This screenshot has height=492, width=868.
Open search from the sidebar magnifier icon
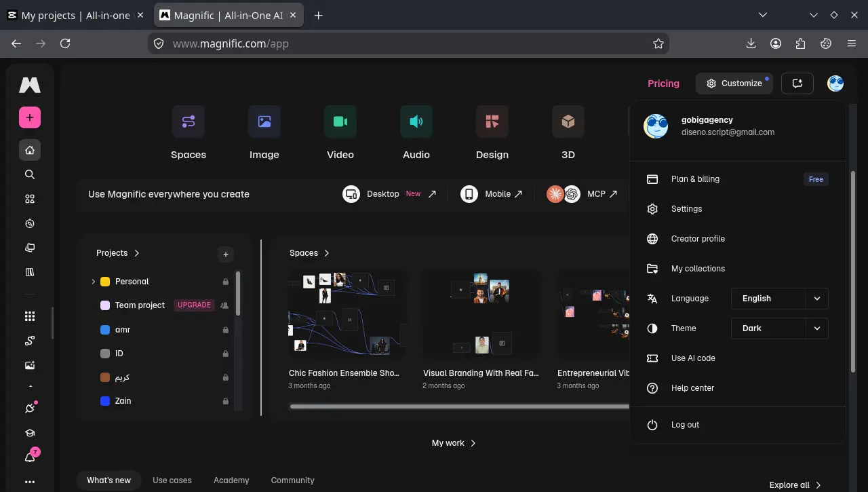[x=30, y=174]
